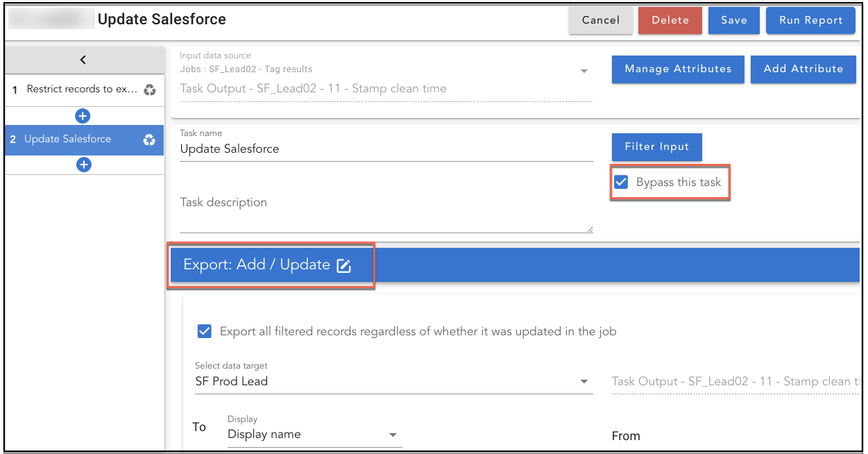868x454 pixels.
Task: Click the Add Attribute button
Action: (803, 69)
